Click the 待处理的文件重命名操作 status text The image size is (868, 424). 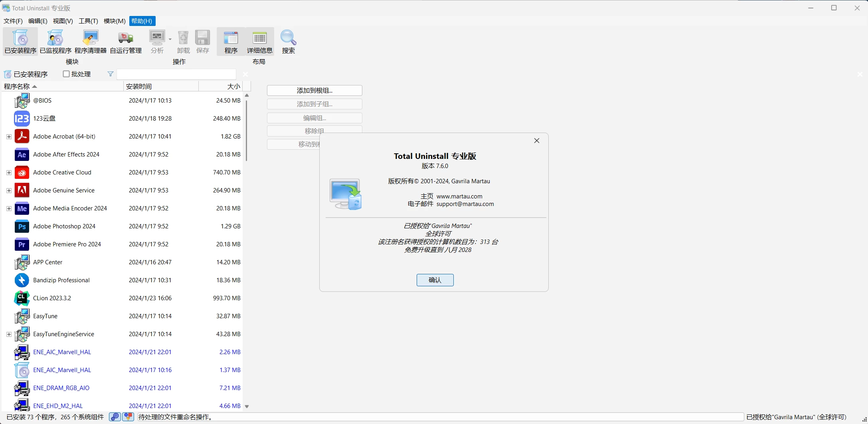(176, 417)
